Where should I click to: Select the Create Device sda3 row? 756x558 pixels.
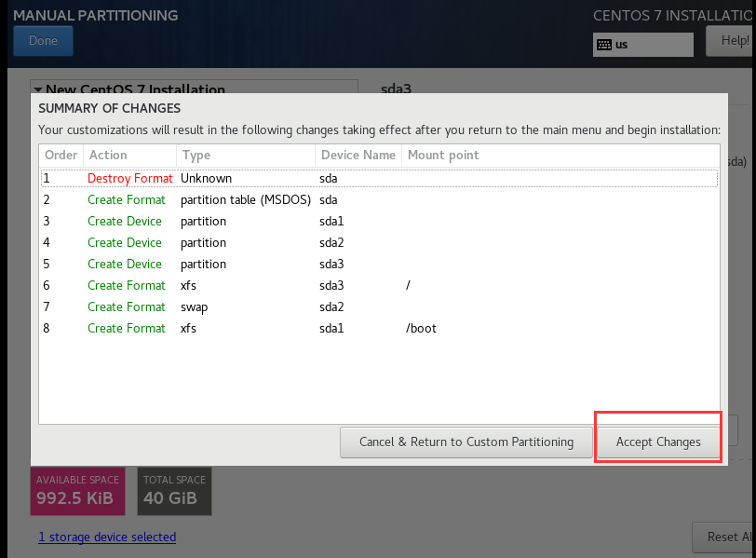coord(380,265)
